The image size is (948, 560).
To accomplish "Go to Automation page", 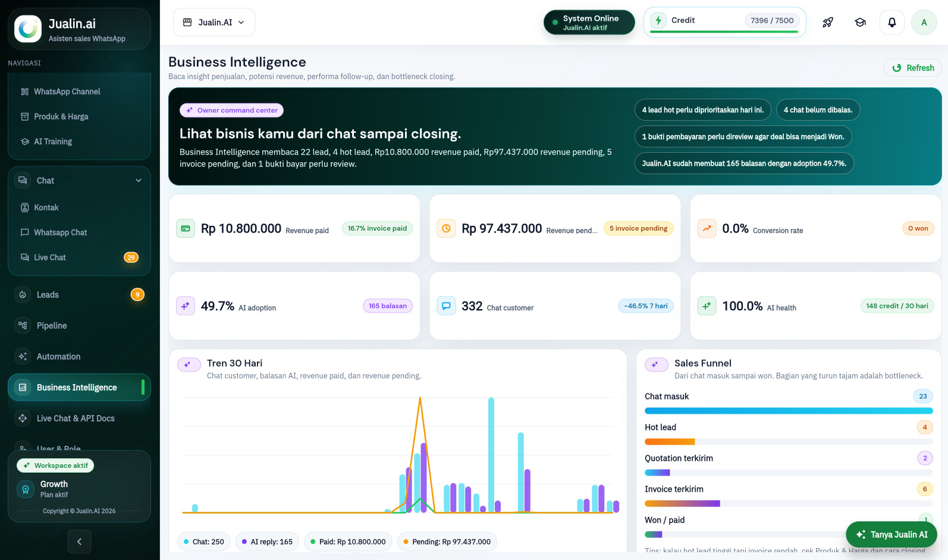I will coord(79,357).
